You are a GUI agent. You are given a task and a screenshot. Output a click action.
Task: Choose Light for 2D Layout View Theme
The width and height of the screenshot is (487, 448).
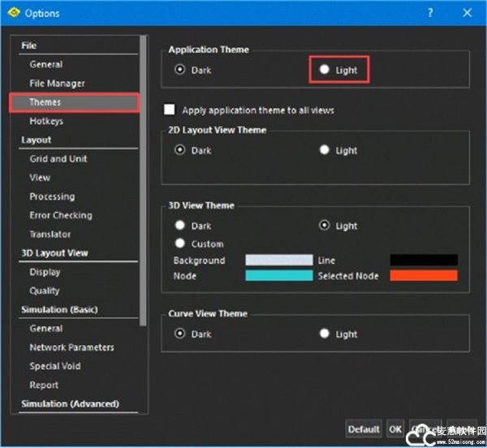325,150
